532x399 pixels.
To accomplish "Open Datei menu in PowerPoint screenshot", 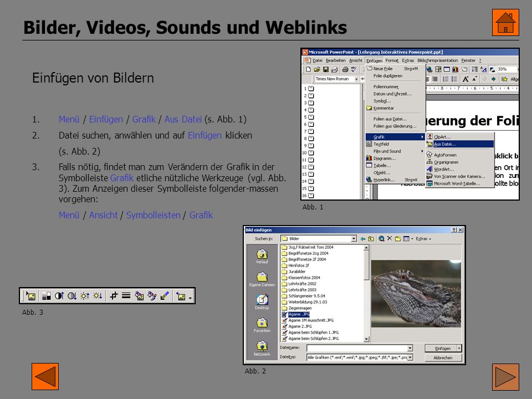I will pos(317,60).
